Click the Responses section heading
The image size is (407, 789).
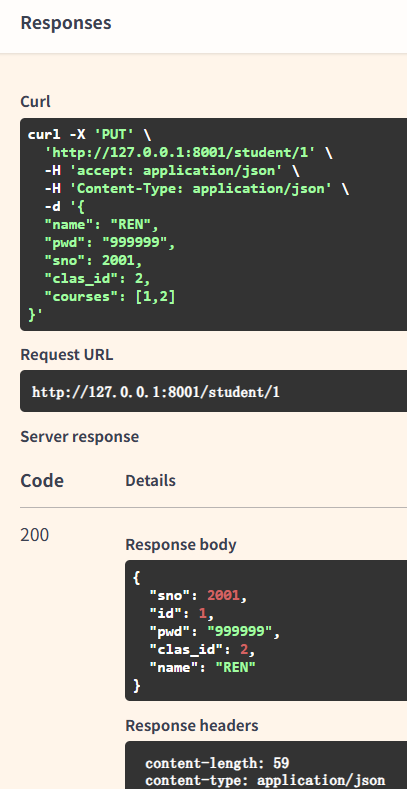[66, 23]
